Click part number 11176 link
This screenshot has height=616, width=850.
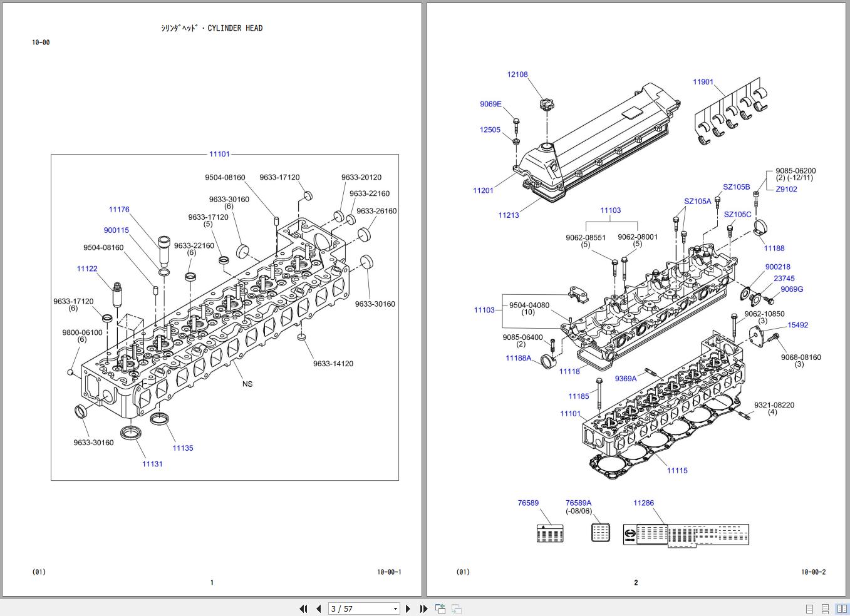(119, 210)
